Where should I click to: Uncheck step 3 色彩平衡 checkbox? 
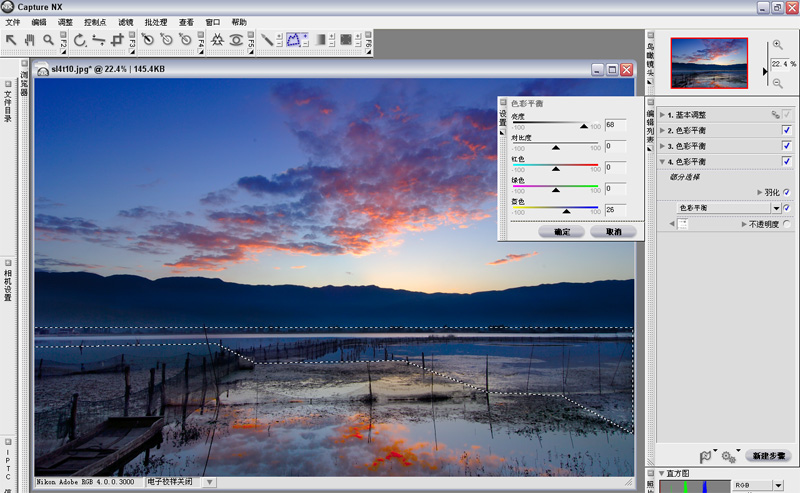[787, 146]
